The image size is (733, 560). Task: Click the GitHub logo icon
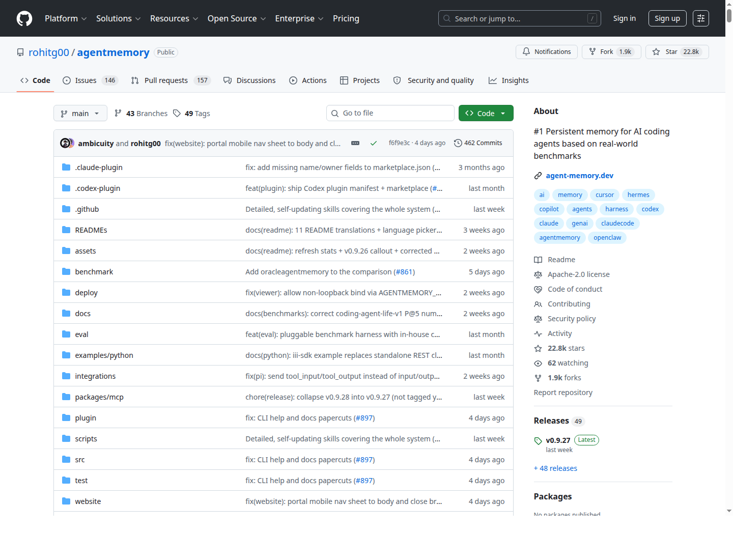[x=24, y=18]
